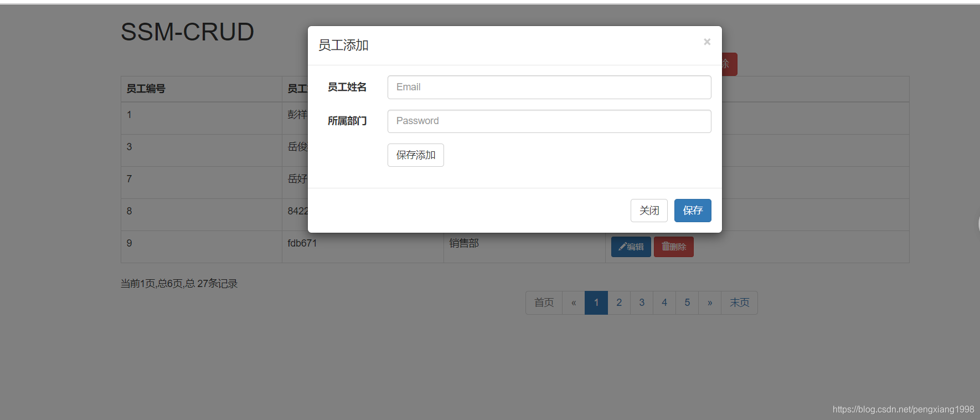Click the 保存添加 button
Screen dimensions: 980x420
pos(416,155)
